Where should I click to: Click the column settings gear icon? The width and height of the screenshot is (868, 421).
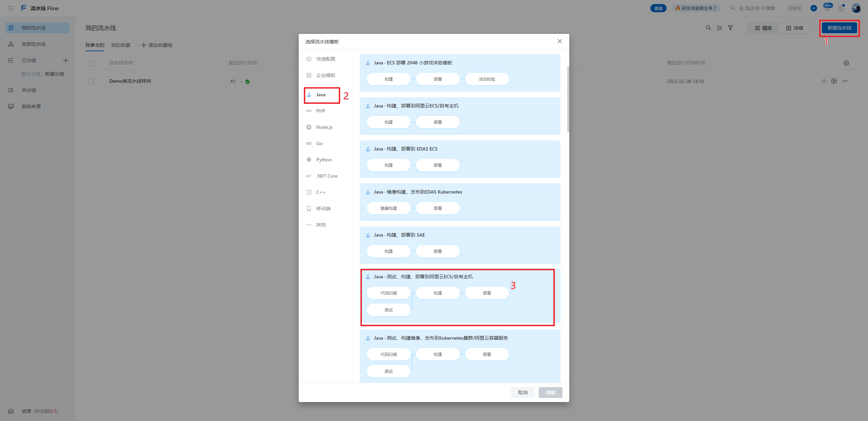tap(846, 63)
